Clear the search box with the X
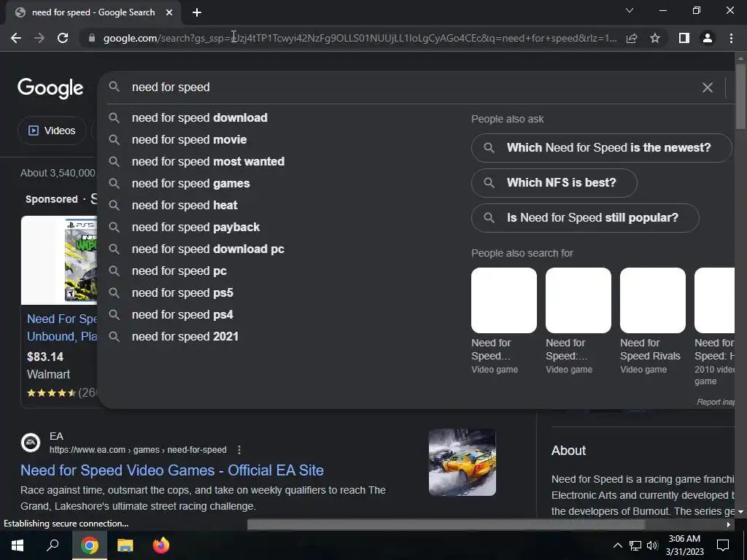Viewport: 747px width, 560px height. [708, 87]
